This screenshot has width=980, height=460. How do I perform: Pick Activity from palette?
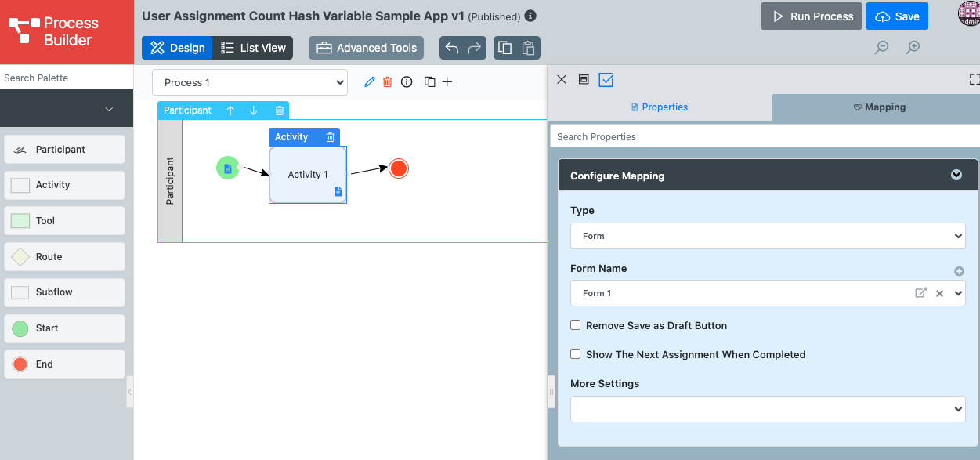pos(65,185)
